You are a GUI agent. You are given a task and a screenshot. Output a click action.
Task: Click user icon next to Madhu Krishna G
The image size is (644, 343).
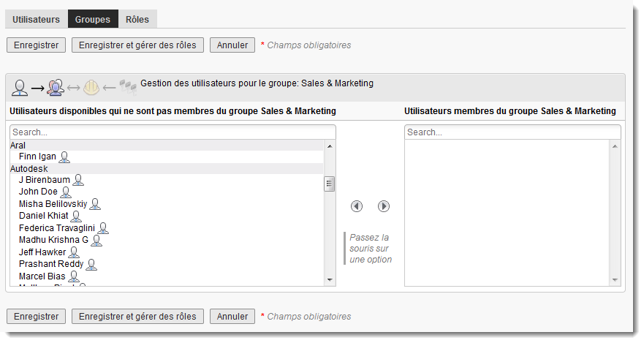96,240
